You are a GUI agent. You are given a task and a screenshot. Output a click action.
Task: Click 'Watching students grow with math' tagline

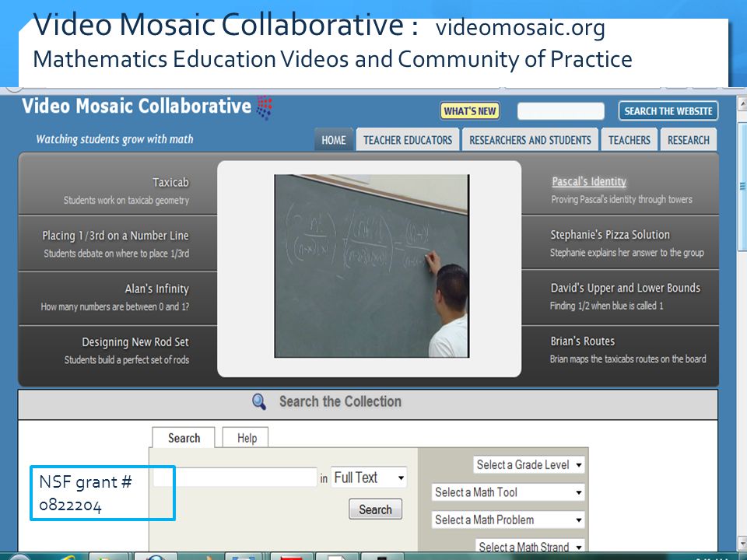tap(115, 139)
